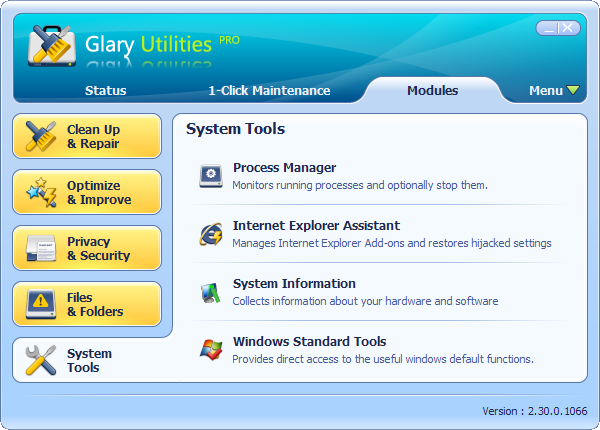Switch to the 1-Click Maintenance tab
This screenshot has width=600, height=430.
(269, 91)
